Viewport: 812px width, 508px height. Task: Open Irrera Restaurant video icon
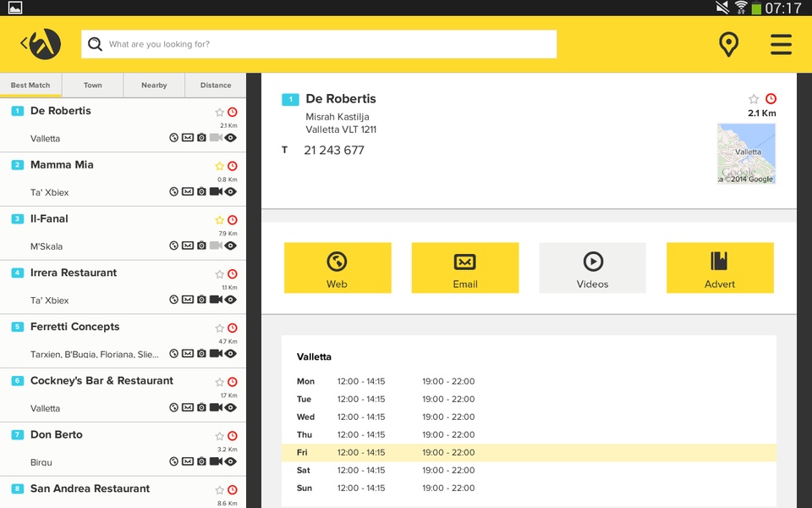click(216, 299)
